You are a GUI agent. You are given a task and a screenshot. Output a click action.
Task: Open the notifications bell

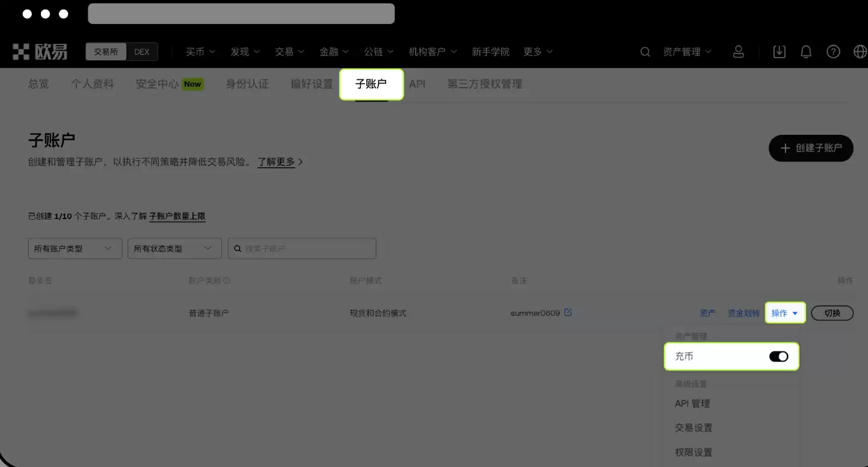[x=806, y=52]
